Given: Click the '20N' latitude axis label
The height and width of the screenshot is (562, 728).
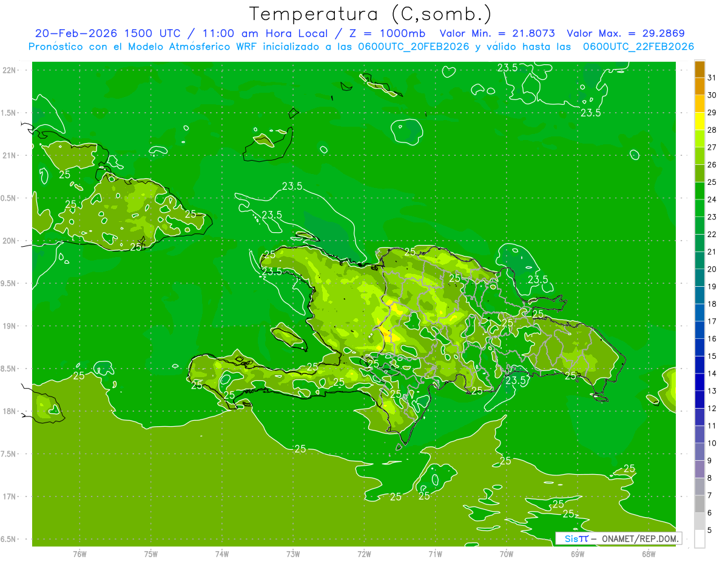Looking at the screenshot, I should (9, 241).
